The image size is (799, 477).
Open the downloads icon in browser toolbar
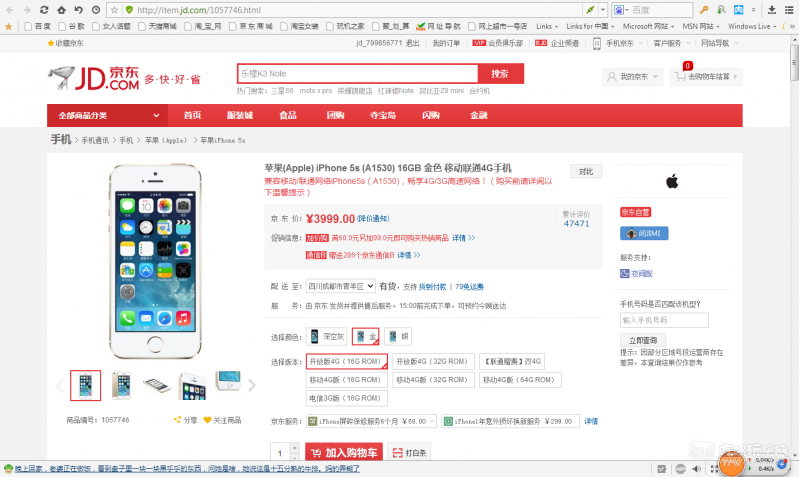(x=771, y=10)
